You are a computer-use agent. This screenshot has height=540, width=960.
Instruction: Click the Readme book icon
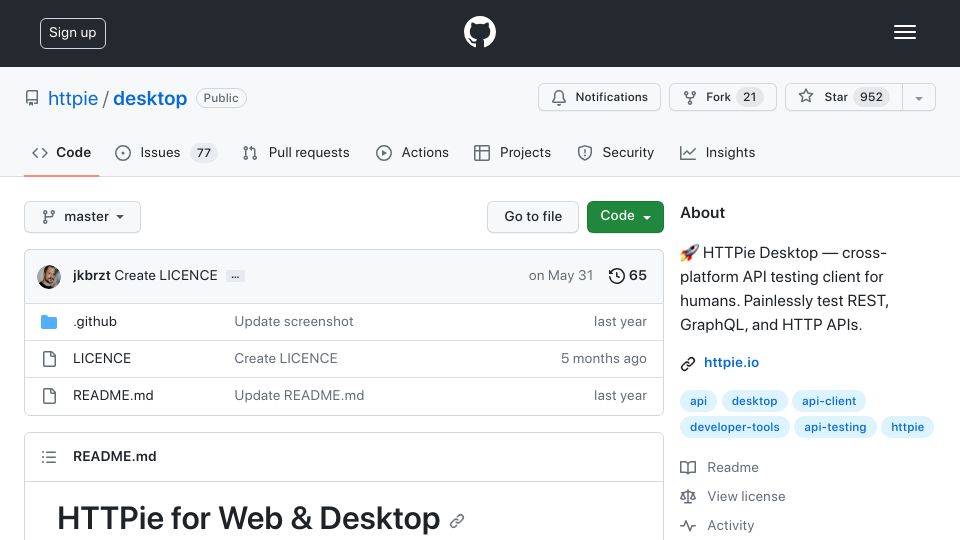[688, 468]
